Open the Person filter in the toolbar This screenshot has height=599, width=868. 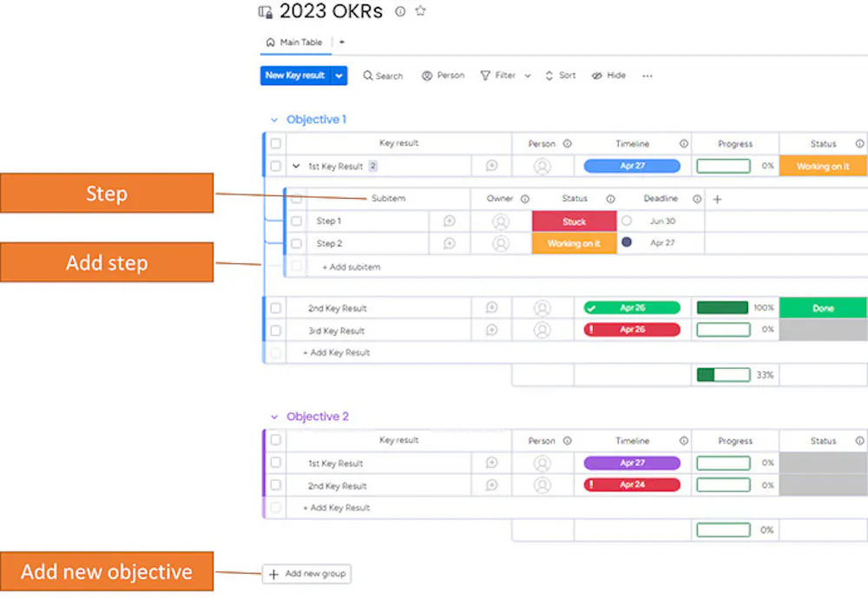point(443,76)
